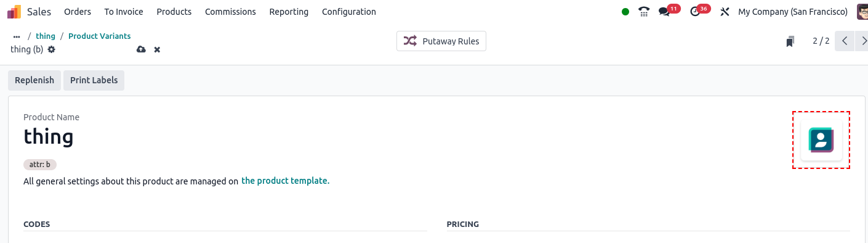
Task: Click the Putaway Rules button
Action: 441,41
